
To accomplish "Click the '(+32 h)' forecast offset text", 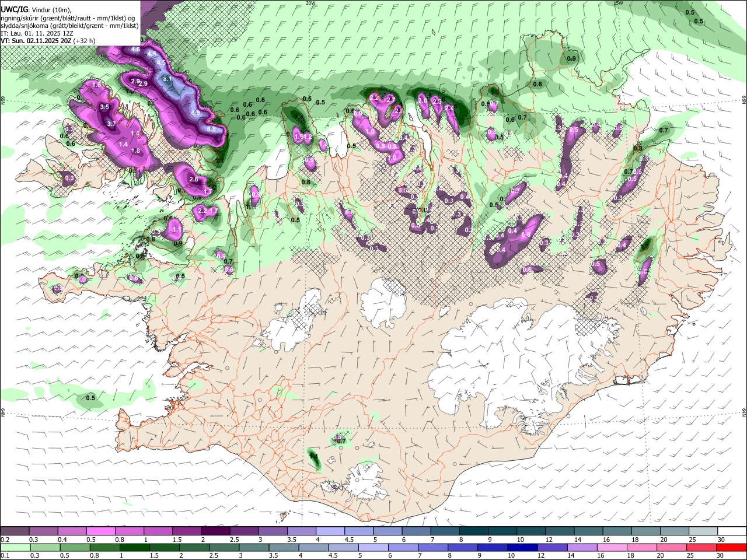I will 84,41.
